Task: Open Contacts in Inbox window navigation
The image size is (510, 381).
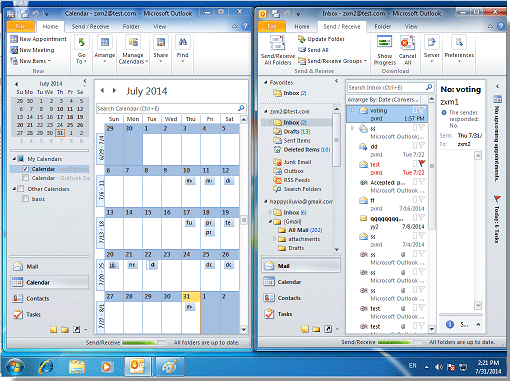Action: (301, 298)
